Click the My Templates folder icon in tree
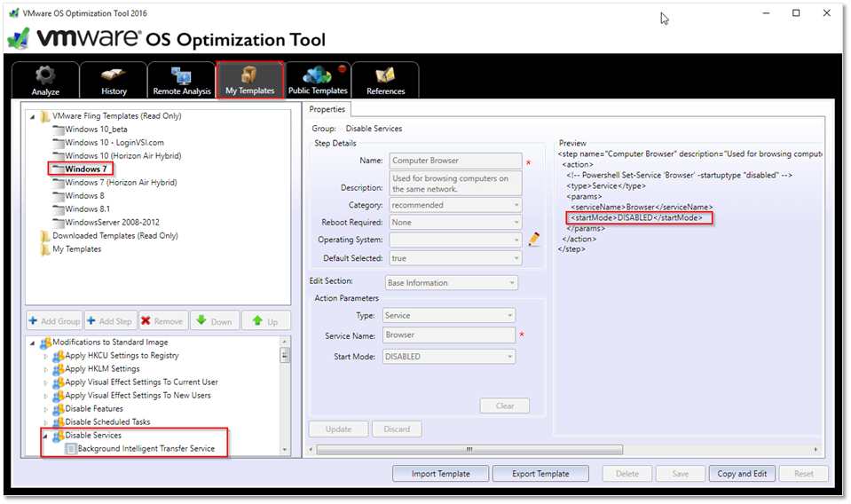Screen dimensions: 851x504 [x=45, y=249]
